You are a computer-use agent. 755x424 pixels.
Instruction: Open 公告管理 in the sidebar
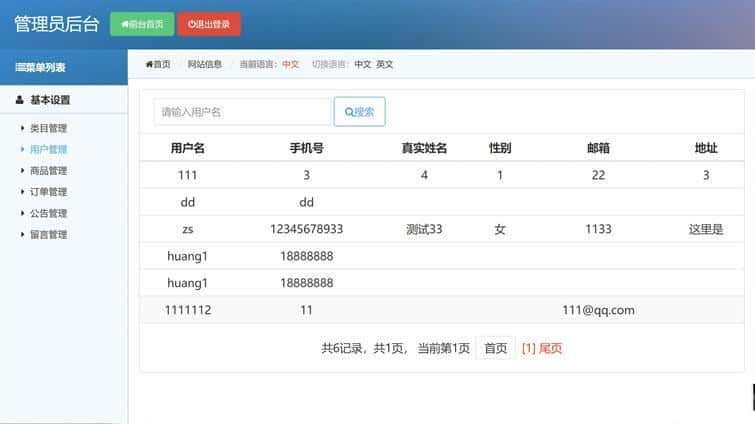coord(48,213)
